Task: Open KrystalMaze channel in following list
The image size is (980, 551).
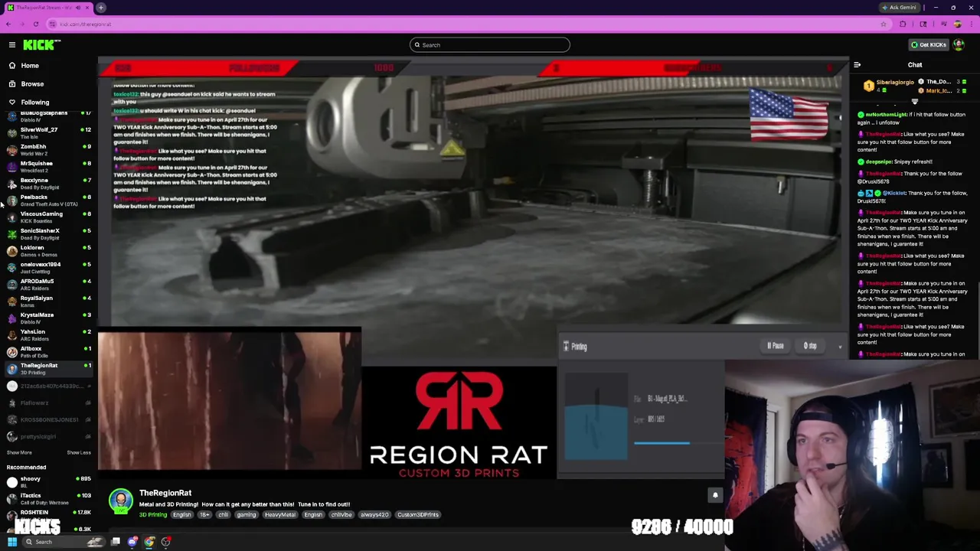Action: (47, 318)
